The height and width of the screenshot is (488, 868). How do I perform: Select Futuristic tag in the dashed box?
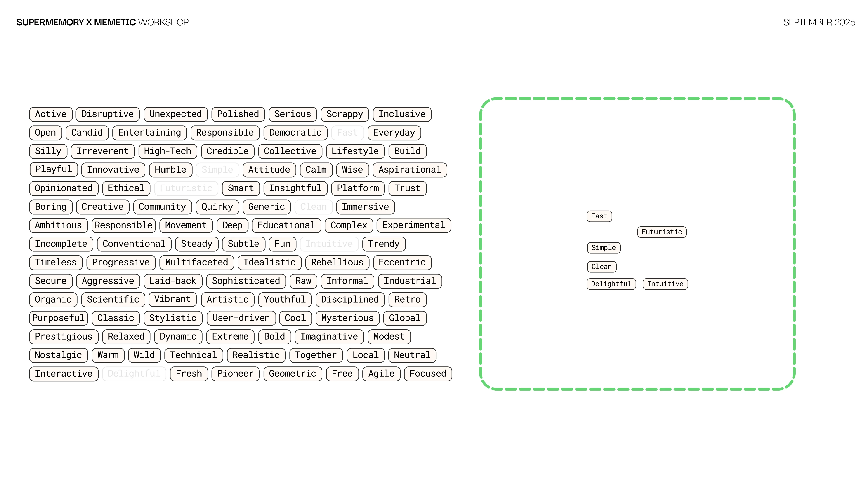pos(661,232)
